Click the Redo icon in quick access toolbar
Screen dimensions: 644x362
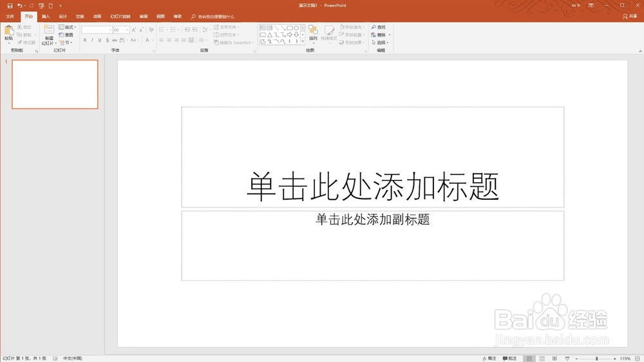coord(31,6)
